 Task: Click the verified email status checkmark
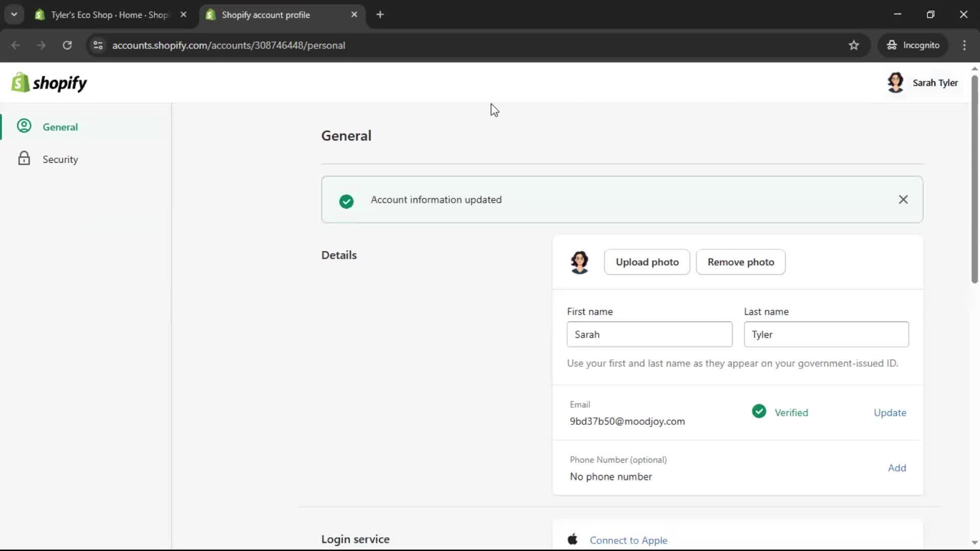click(x=758, y=411)
